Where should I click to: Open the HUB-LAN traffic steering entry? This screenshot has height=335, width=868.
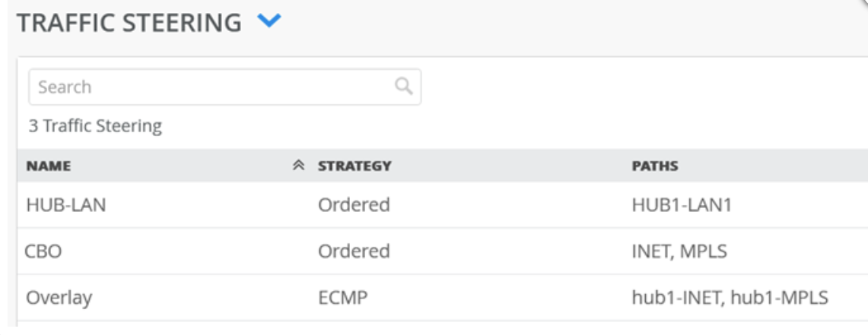click(65, 205)
